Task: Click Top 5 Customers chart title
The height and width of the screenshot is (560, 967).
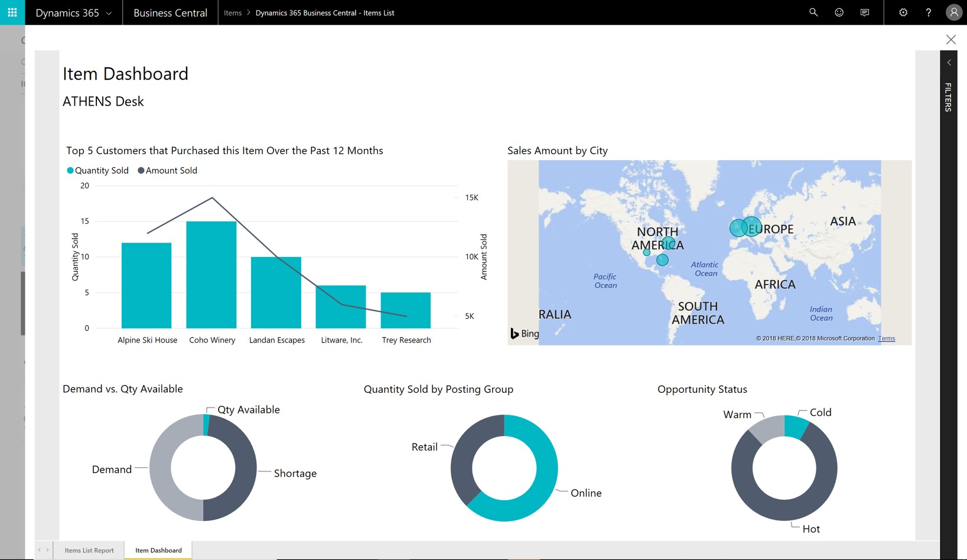Action: coord(224,151)
